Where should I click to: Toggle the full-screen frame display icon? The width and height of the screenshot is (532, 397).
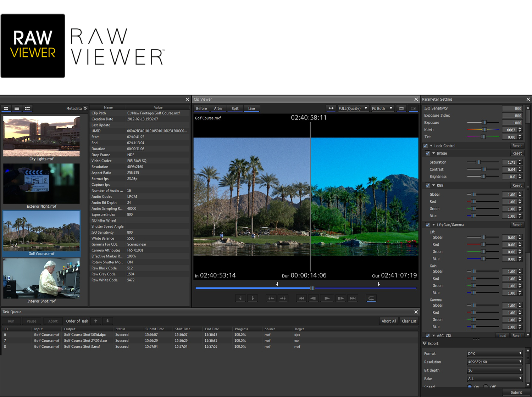pos(401,108)
